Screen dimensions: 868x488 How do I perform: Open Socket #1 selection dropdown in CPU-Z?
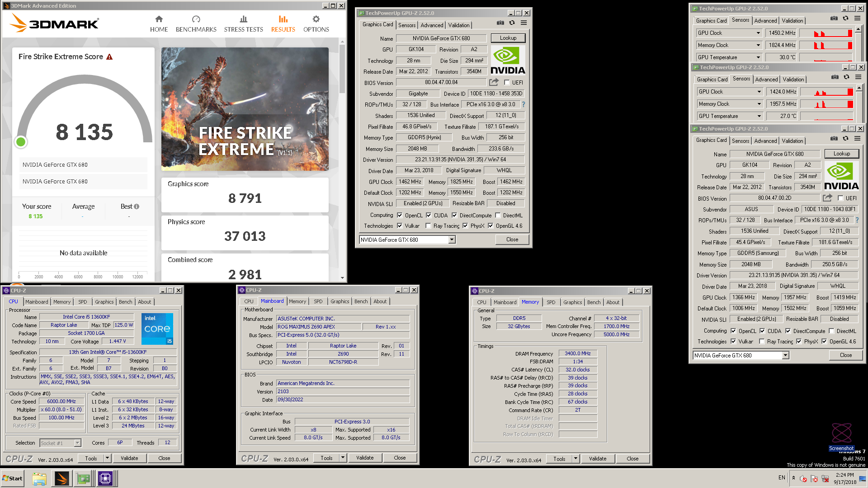(77, 443)
